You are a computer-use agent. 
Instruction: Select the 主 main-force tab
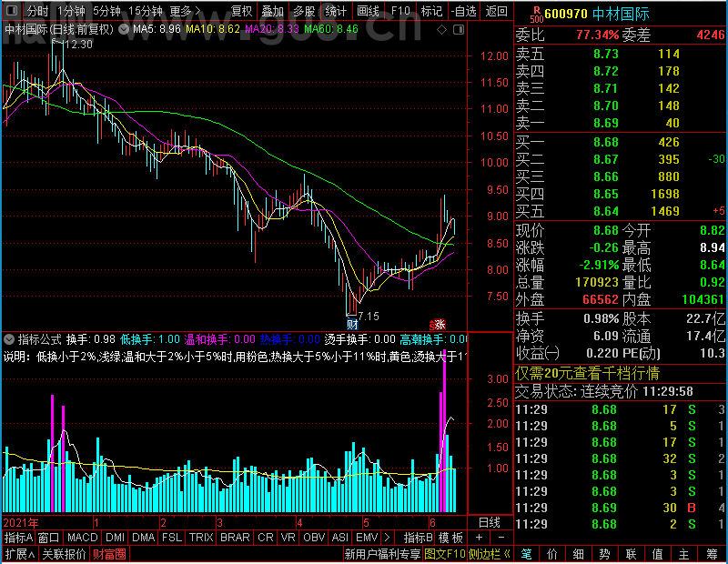(684, 554)
